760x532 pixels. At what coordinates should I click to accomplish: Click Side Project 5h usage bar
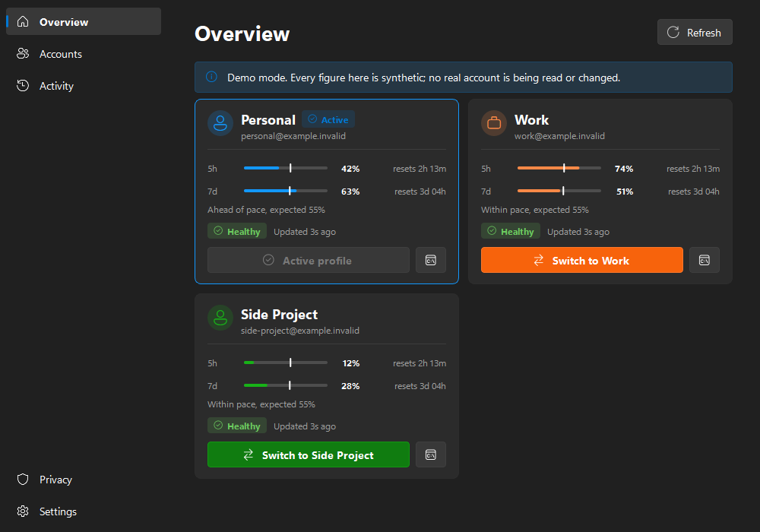coord(286,363)
